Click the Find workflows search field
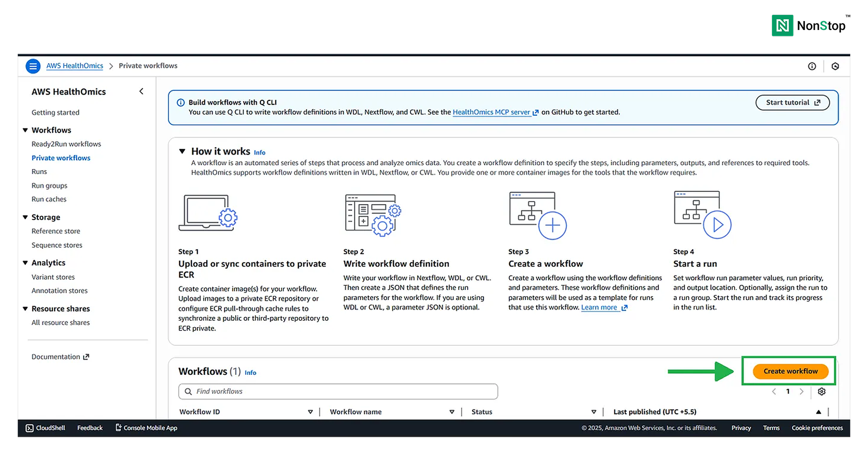This screenshot has width=868, height=452. (338, 392)
